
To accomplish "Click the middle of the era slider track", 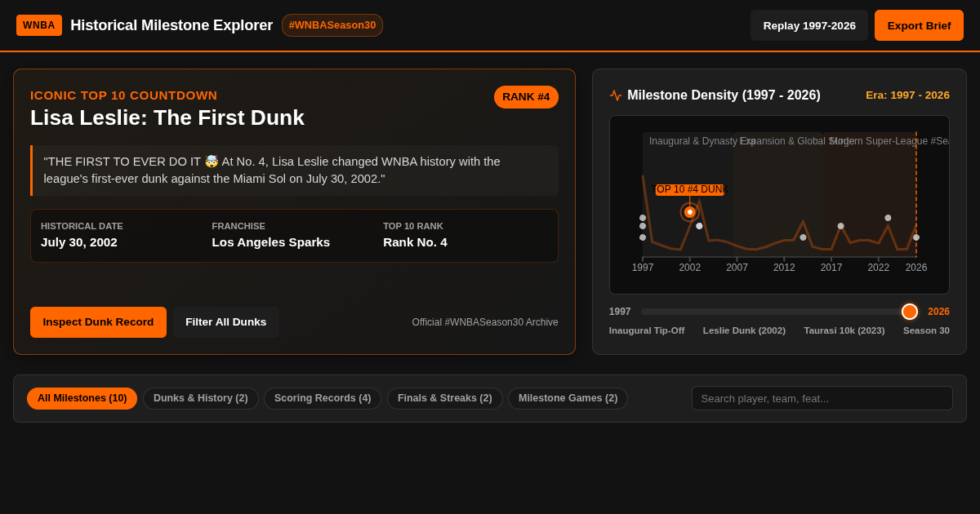I will pyautogui.click(x=779, y=312).
